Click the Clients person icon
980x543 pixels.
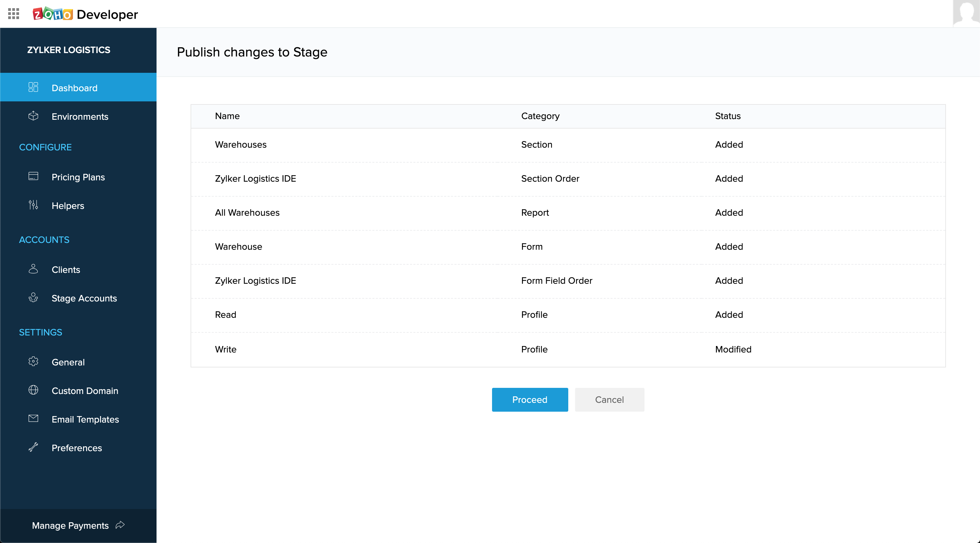33,269
